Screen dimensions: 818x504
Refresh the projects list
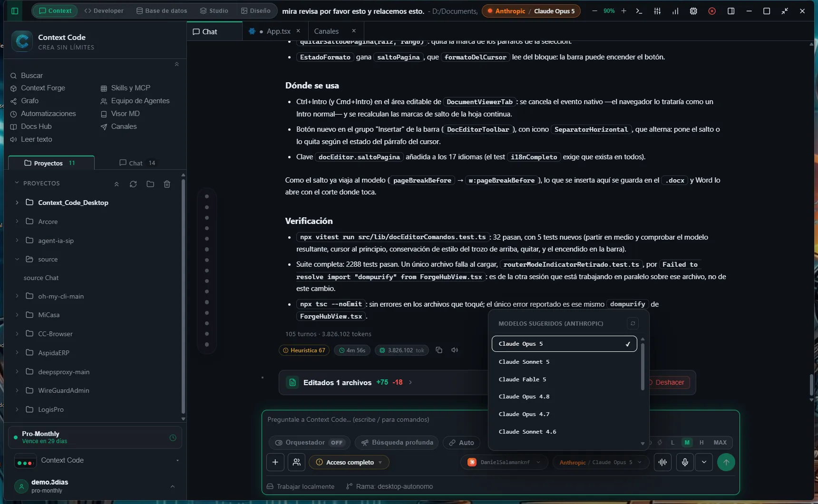[x=133, y=184]
